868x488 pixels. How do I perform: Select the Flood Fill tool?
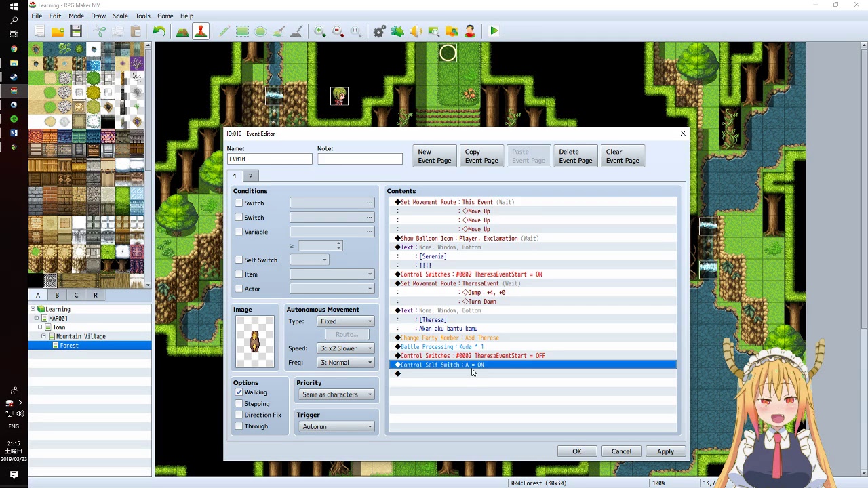click(x=278, y=31)
